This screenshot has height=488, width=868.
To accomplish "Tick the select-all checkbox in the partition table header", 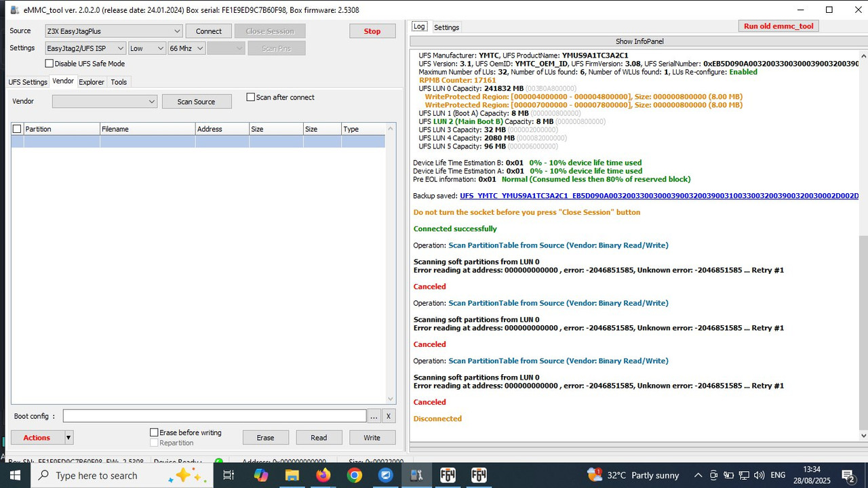I will (x=17, y=129).
